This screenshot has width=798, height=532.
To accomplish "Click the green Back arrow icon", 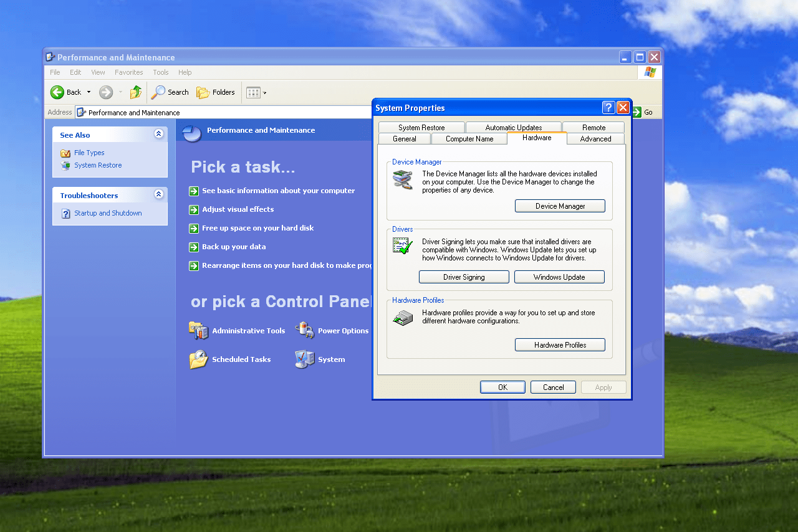I will click(57, 92).
